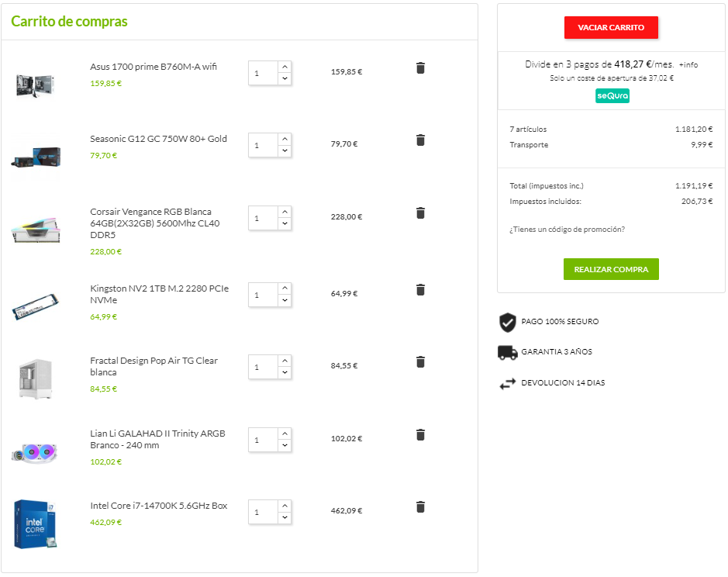Click the green 462,09 € unit price
Image resolution: width=728 pixels, height=577 pixels.
106,522
